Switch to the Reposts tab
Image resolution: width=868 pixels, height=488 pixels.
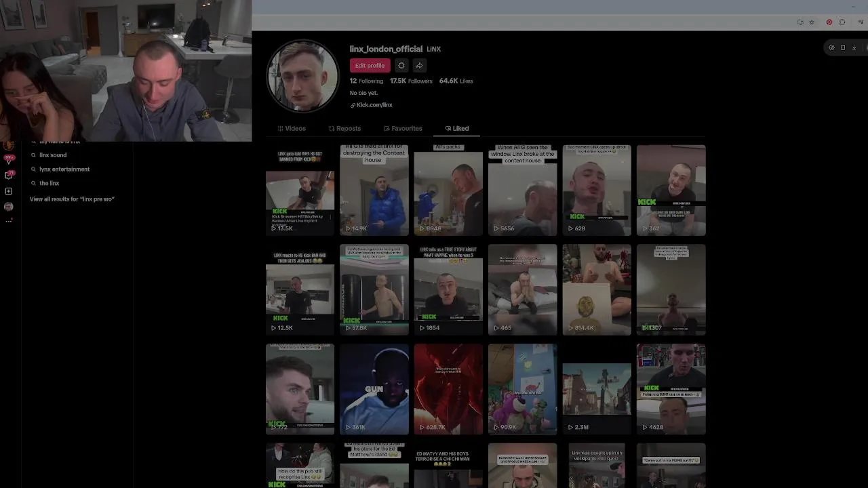(344, 128)
